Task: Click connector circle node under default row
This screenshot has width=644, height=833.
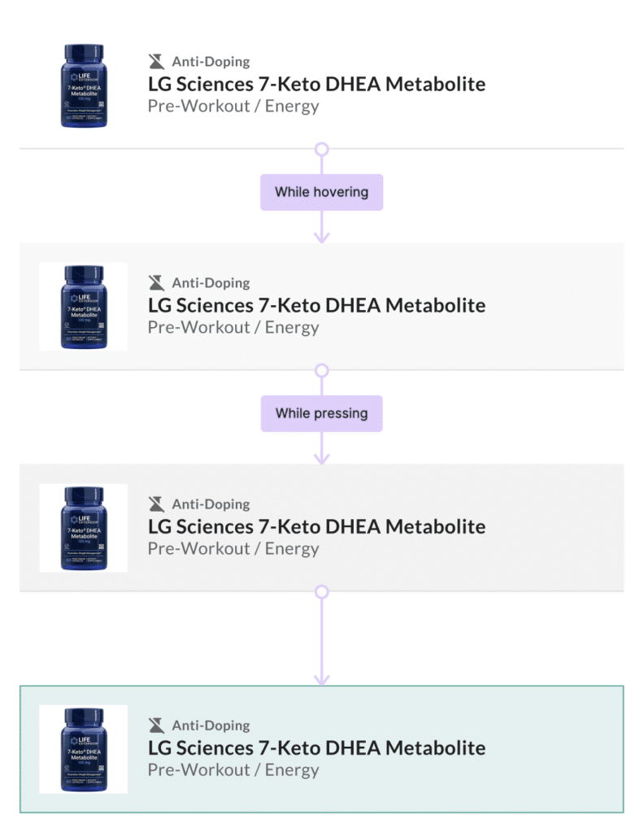Action: 322,150
